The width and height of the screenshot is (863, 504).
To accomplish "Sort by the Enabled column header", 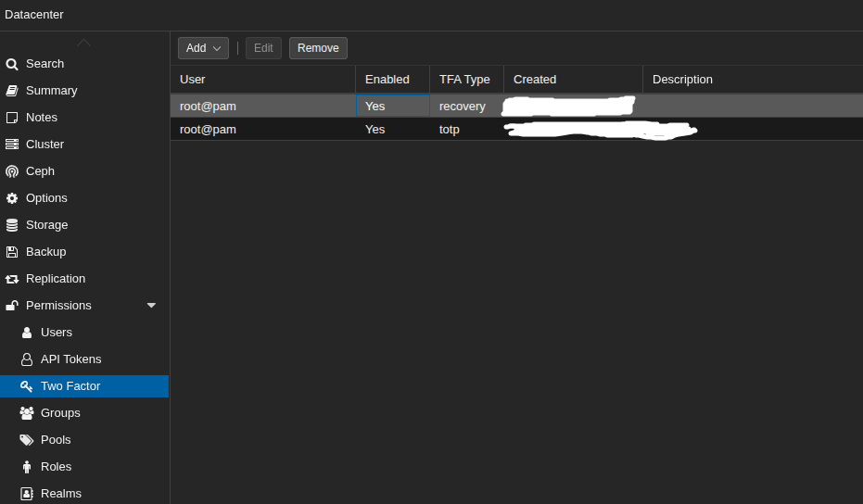I will (x=392, y=80).
